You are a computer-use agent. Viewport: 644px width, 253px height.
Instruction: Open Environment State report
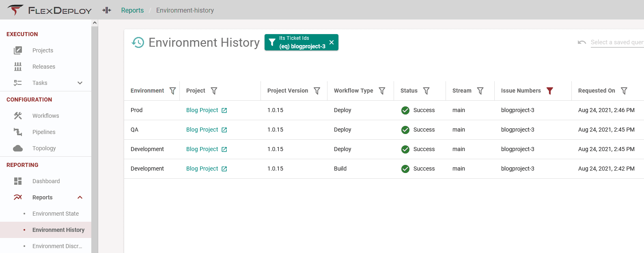[x=56, y=214]
